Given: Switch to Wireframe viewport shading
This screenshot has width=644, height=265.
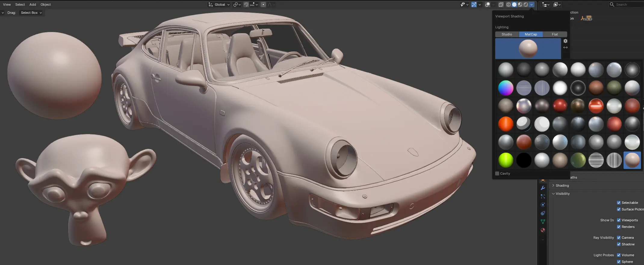Looking at the screenshot, I should (509, 5).
